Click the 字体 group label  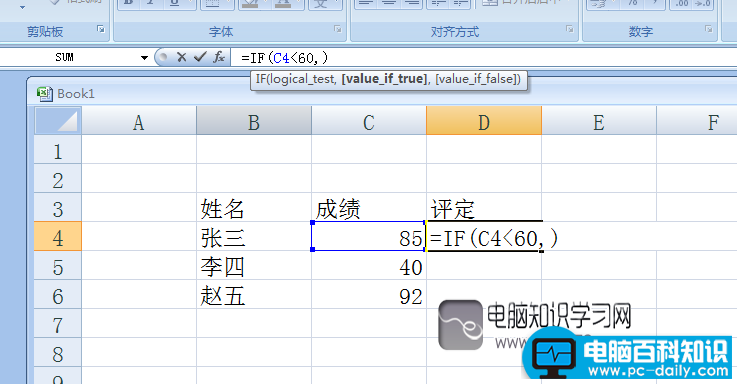coord(220,31)
